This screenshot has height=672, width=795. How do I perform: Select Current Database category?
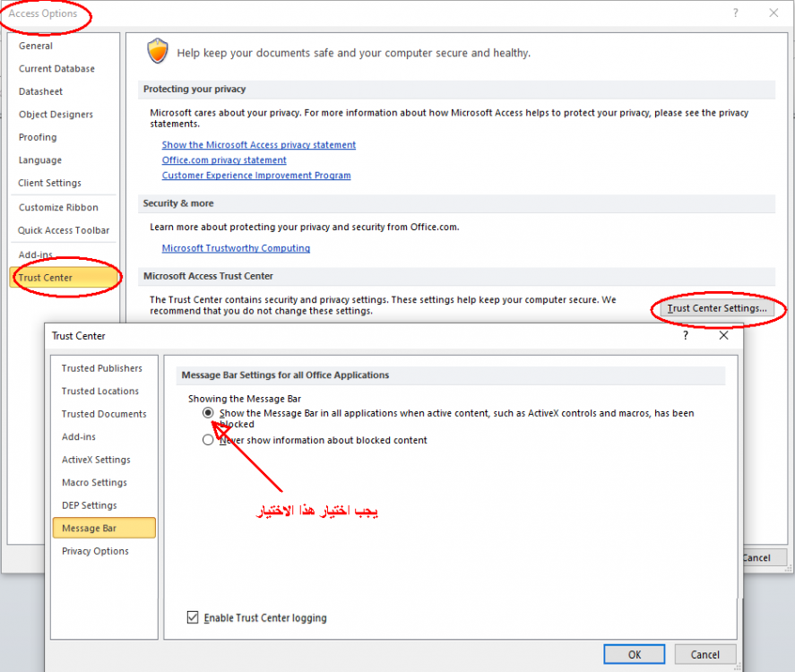tap(56, 68)
